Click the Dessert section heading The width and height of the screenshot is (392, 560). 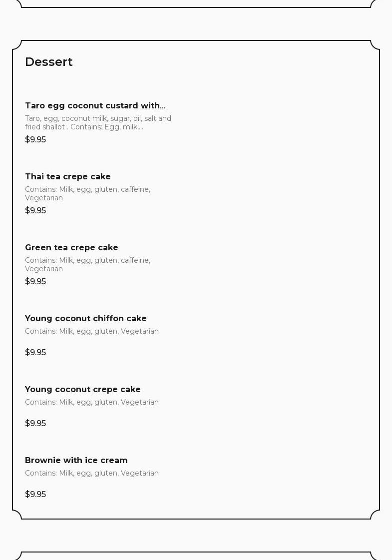pyautogui.click(x=49, y=62)
